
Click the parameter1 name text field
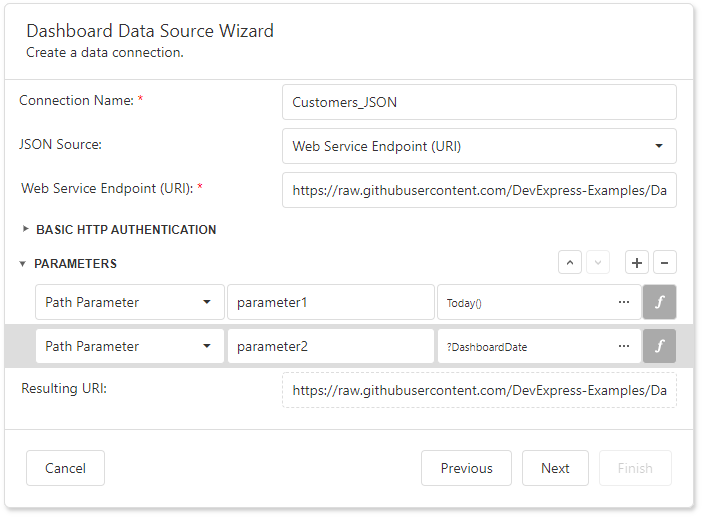coord(330,302)
